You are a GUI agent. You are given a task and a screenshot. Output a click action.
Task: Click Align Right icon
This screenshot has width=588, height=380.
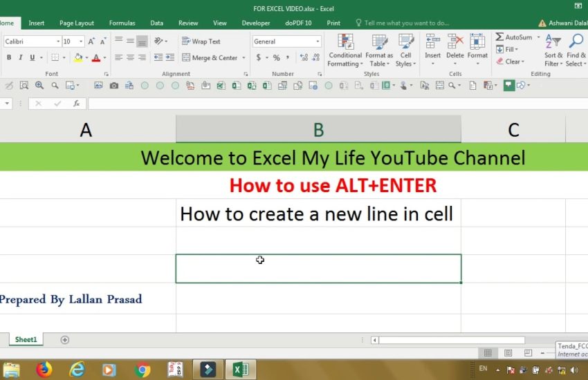pos(142,57)
